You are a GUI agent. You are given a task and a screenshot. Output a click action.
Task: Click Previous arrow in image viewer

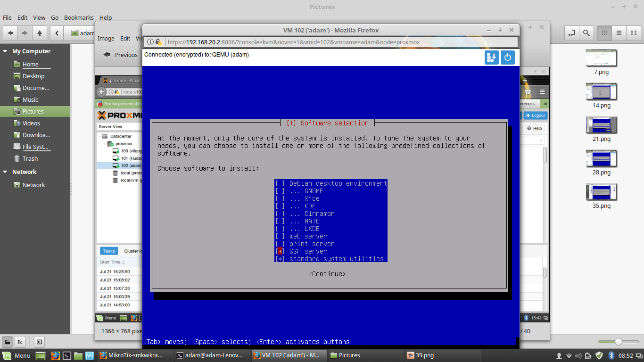pyautogui.click(x=107, y=55)
